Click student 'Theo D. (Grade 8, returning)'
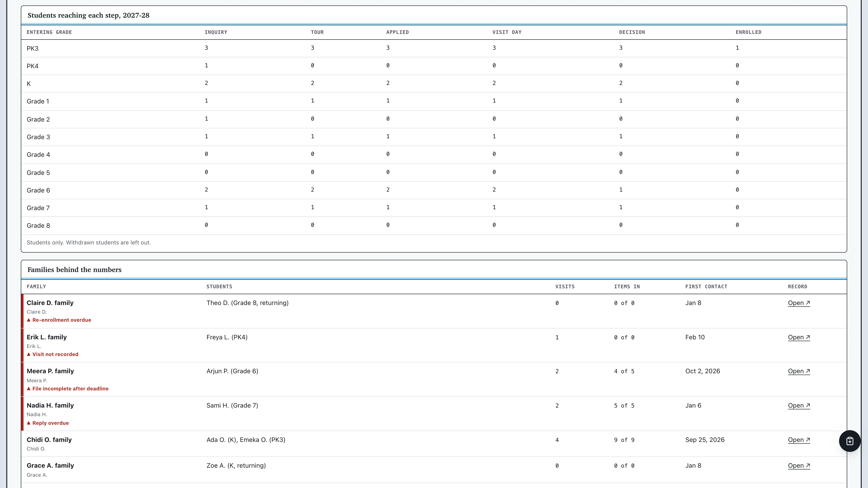Viewport: 868px width, 488px height. pos(247,303)
